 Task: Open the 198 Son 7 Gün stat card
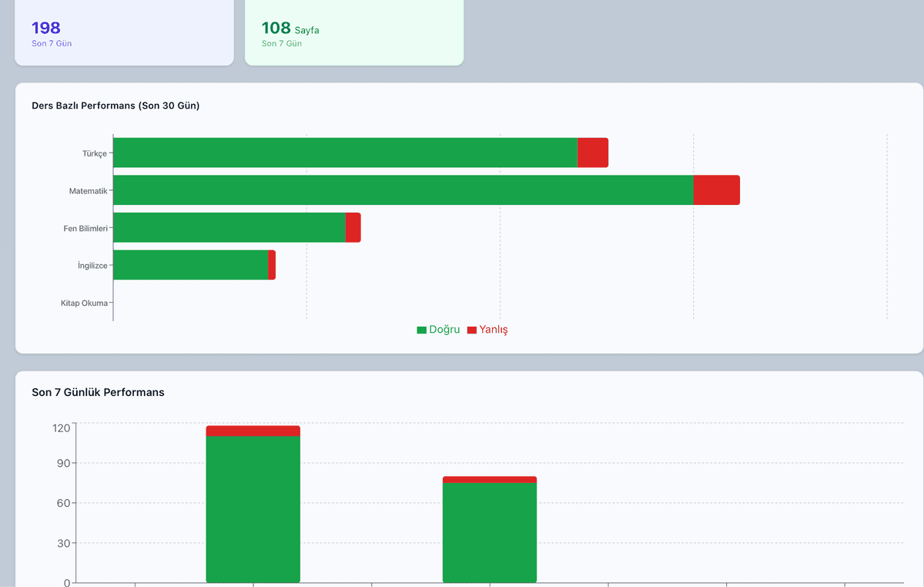[124, 32]
